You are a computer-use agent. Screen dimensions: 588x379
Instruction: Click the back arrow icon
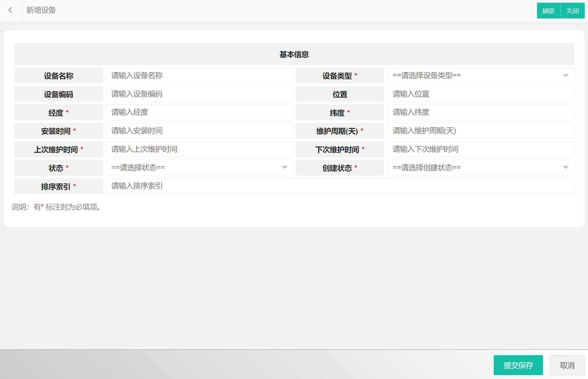click(x=11, y=10)
